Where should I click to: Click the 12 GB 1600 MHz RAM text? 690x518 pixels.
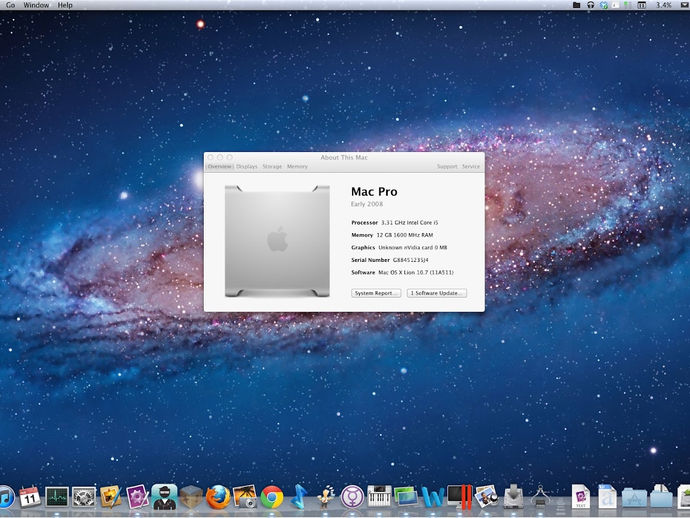(404, 235)
